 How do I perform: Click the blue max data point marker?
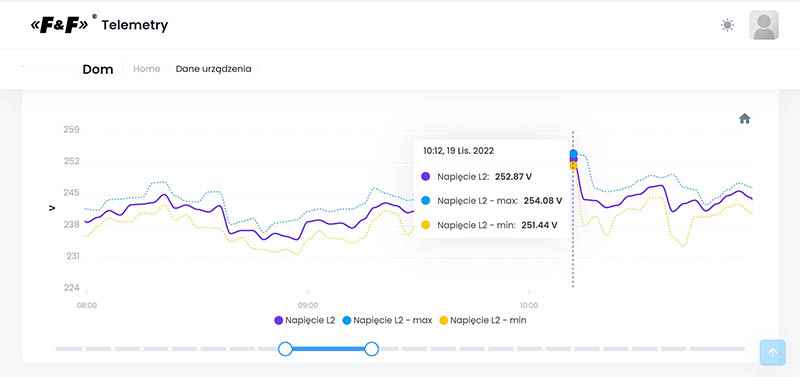[x=573, y=153]
